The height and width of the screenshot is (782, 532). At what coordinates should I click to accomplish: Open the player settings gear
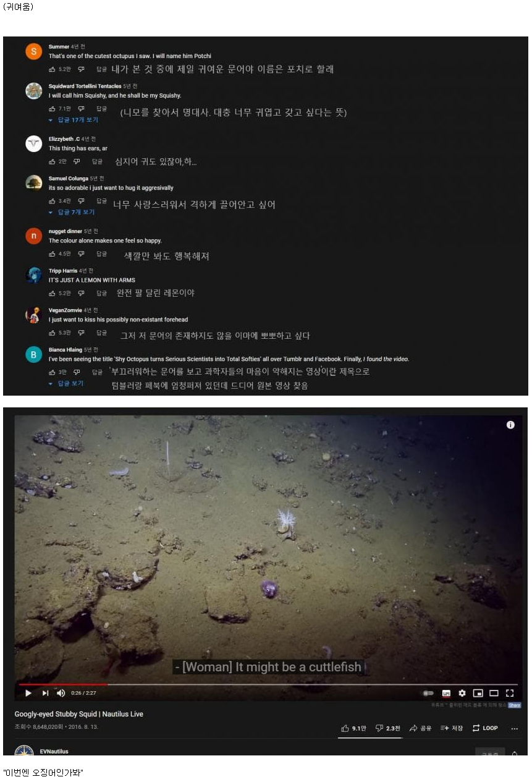(x=462, y=693)
